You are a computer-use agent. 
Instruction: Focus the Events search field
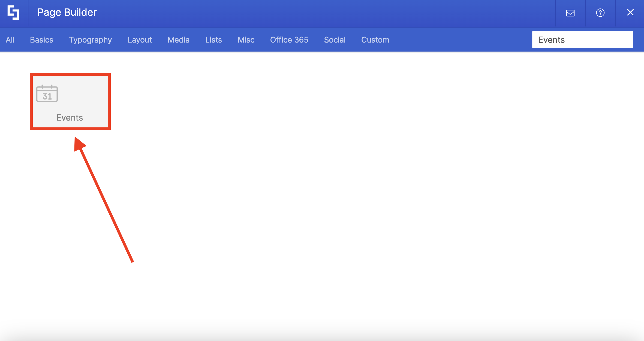pos(552,40)
